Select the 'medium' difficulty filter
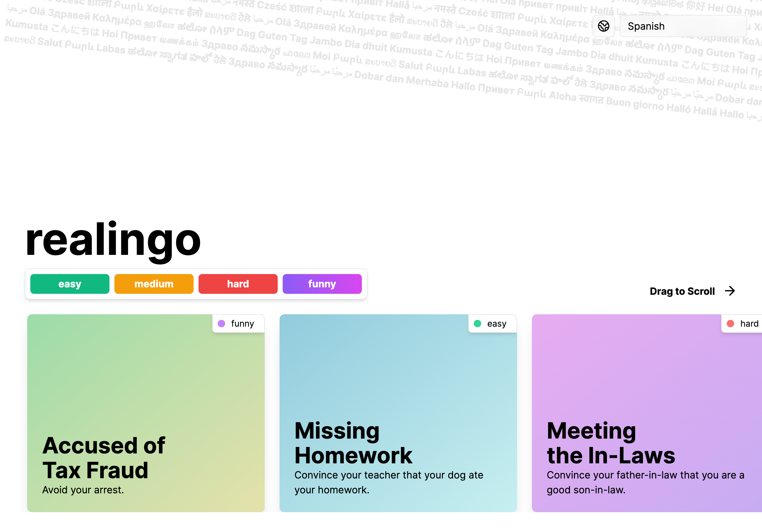The height and width of the screenshot is (532, 762). pyautogui.click(x=154, y=284)
